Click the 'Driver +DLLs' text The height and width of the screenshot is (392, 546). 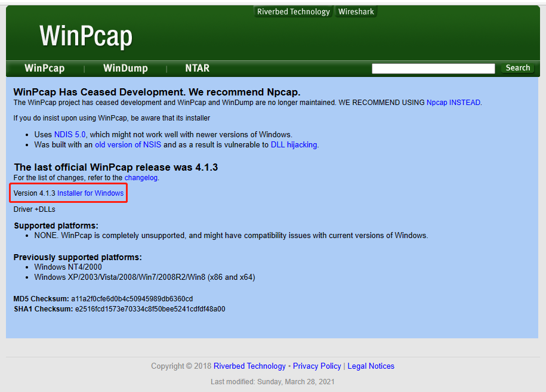click(x=35, y=209)
